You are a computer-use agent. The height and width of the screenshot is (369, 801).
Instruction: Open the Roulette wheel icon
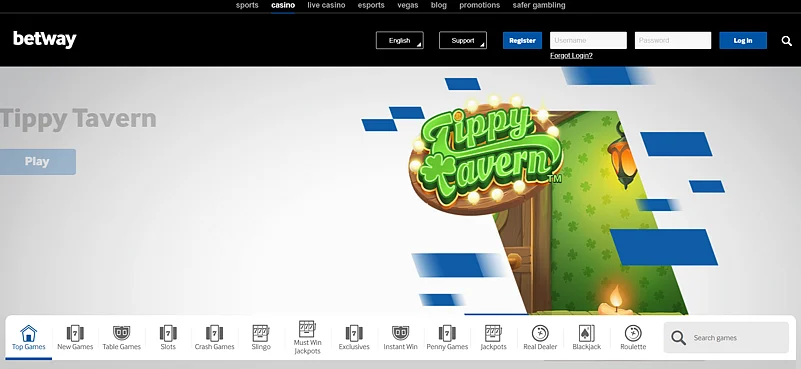pos(633,333)
